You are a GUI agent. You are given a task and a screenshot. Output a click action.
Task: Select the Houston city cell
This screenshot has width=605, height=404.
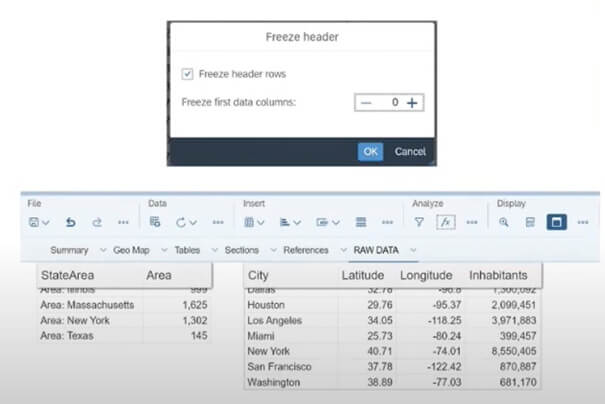pos(266,305)
